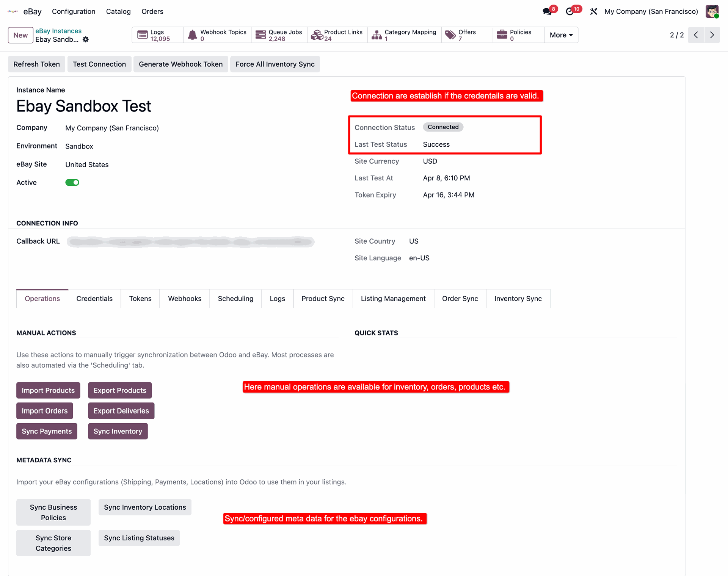Open the company switcher My Company (San Francisco)

651,11
